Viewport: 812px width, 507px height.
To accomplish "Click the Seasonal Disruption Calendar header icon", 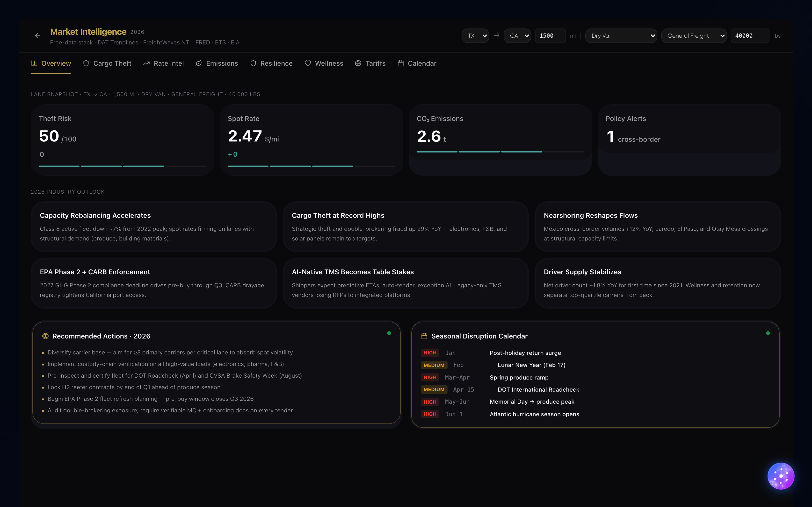I will (x=424, y=336).
